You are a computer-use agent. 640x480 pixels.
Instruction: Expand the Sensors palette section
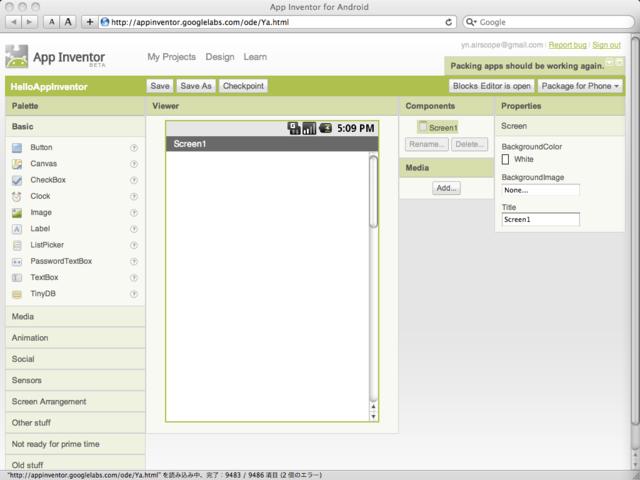[76, 380]
